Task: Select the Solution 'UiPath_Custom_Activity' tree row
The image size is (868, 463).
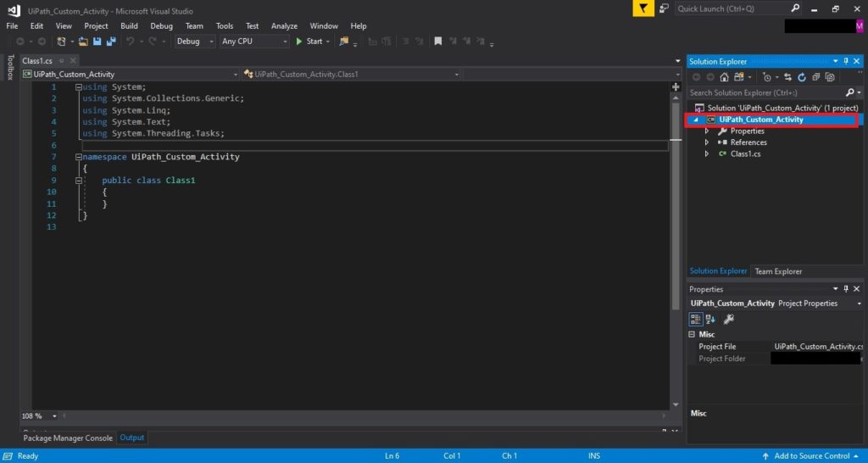Action: [x=776, y=108]
